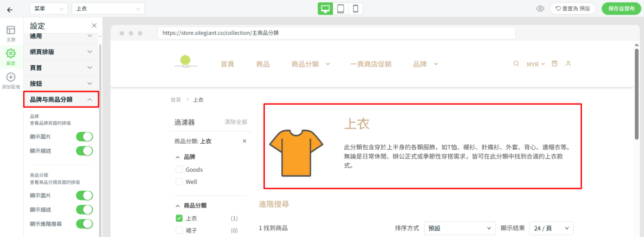Image resolution: width=644 pixels, height=237 pixels.
Task: Toggle 顯示進階搜尋 switch
Action: 85,224
